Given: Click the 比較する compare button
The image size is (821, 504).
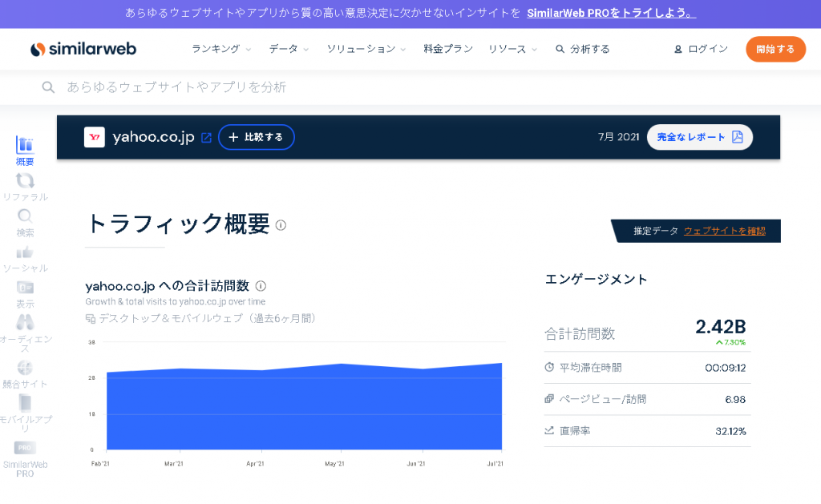Looking at the screenshot, I should [256, 137].
